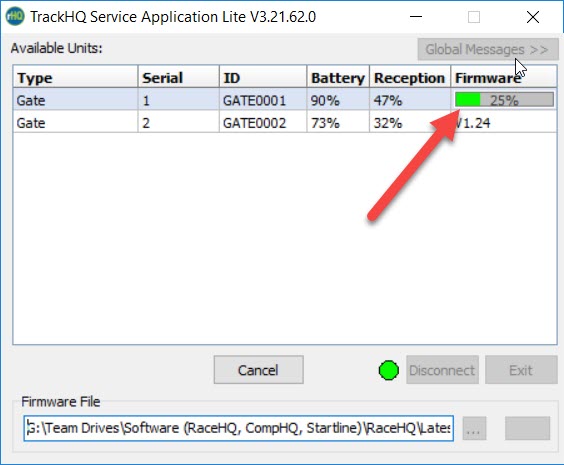Viewport: 564px width, 465px height.
Task: Click the Firmware column header
Action: point(504,77)
